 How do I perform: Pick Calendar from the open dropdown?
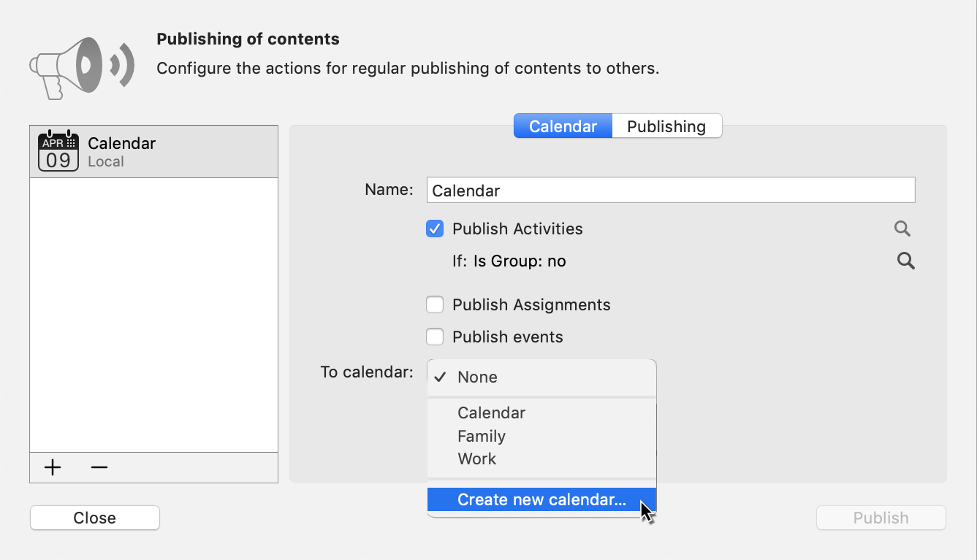[x=491, y=413]
